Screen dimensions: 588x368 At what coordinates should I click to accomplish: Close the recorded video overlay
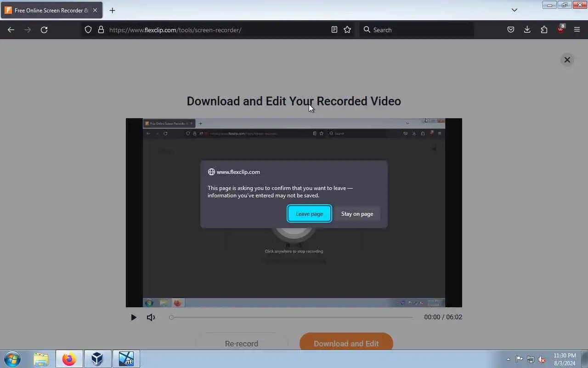click(x=567, y=60)
